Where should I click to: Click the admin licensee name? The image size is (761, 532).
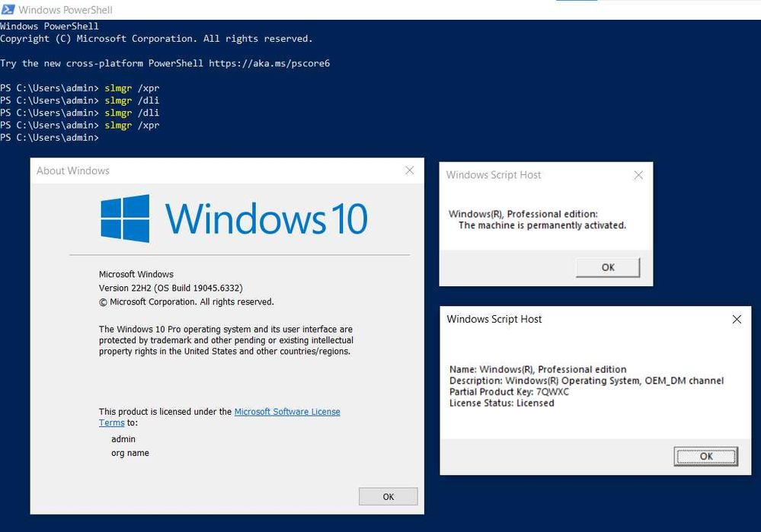(123, 439)
